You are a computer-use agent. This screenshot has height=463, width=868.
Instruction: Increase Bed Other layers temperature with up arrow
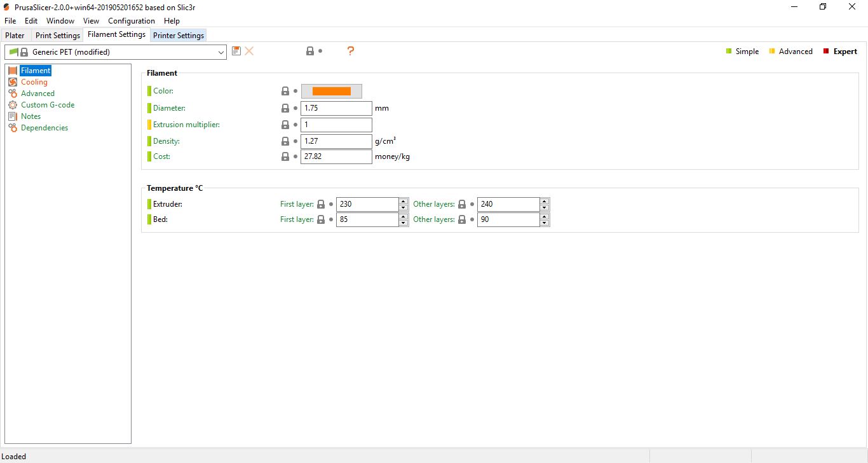[545, 216]
